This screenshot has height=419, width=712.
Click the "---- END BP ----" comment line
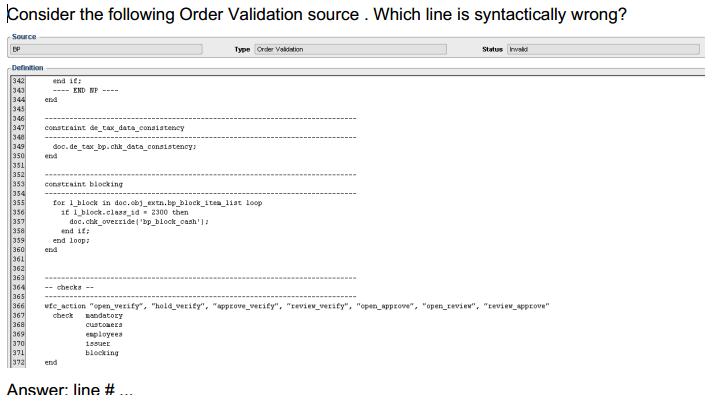89,90
